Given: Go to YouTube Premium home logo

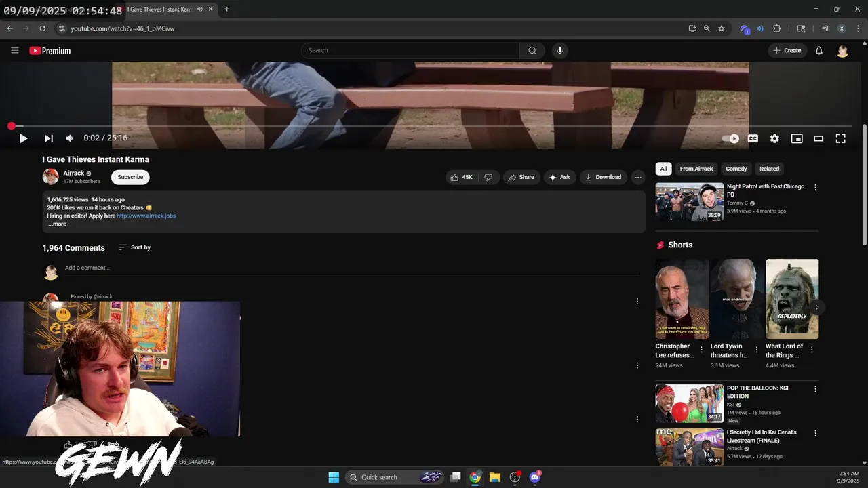Looking at the screenshot, I should coord(50,50).
